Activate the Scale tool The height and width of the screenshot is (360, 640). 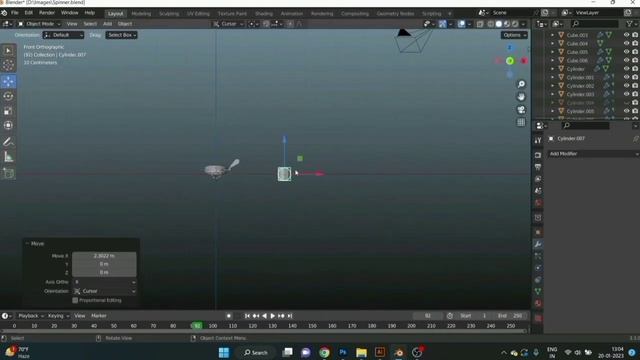(x=8, y=111)
